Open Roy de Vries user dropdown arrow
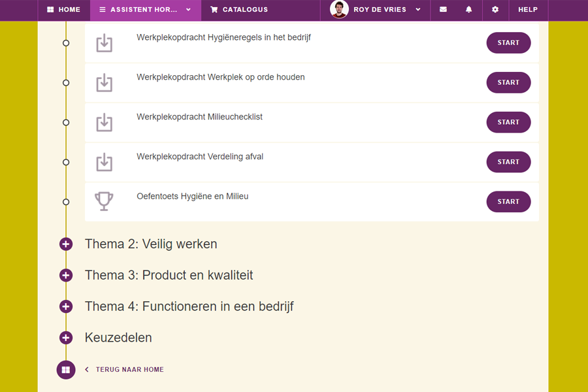The width and height of the screenshot is (588, 392). 418,9
